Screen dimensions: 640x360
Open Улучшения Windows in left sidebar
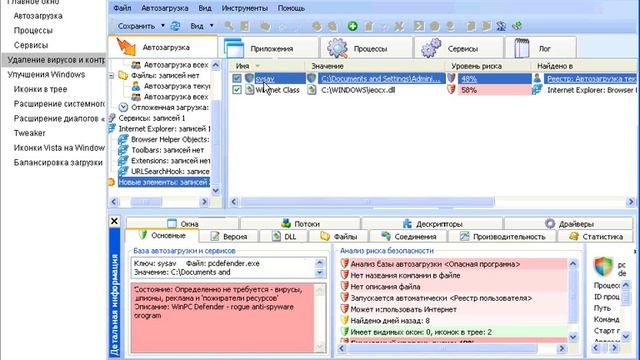[46, 75]
